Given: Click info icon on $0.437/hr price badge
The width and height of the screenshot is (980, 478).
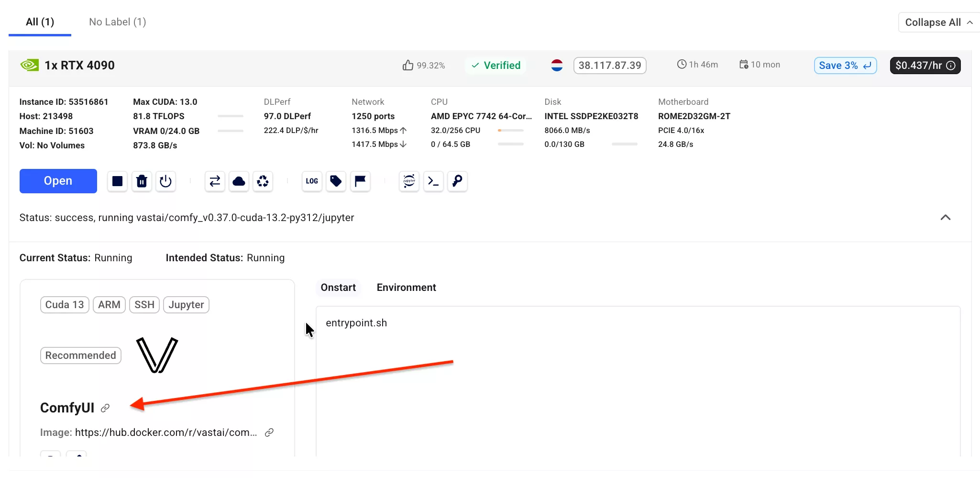Looking at the screenshot, I should [x=951, y=66].
